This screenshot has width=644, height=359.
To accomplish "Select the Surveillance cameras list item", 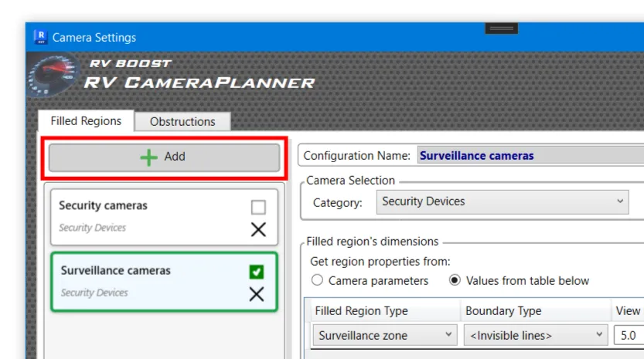I will pyautogui.click(x=147, y=280).
